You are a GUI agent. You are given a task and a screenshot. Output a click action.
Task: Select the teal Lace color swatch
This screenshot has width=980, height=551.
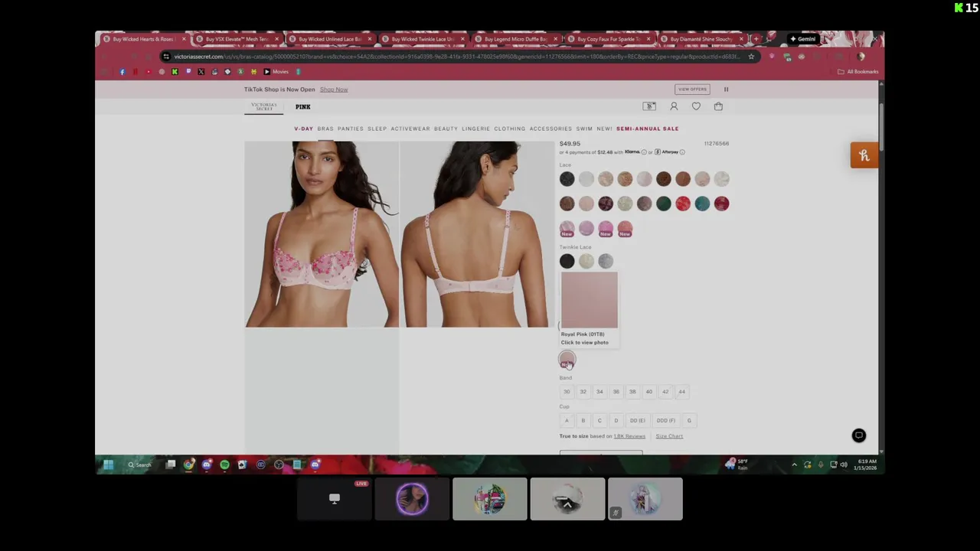pyautogui.click(x=702, y=204)
